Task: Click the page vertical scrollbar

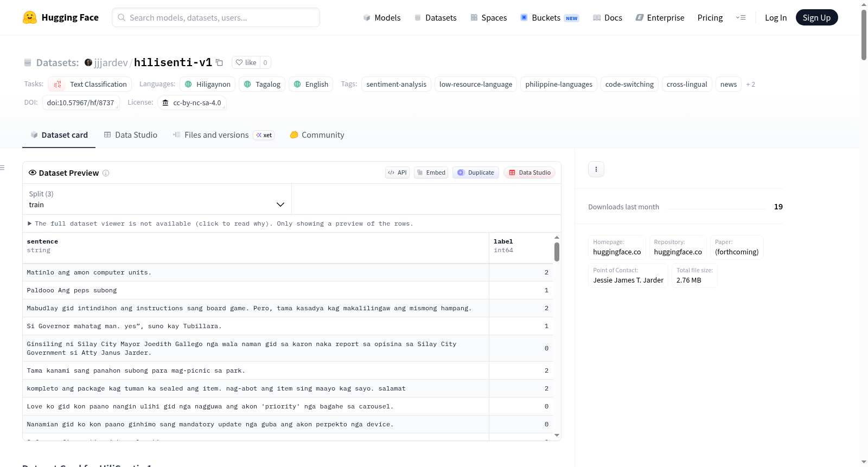Action: (x=864, y=35)
